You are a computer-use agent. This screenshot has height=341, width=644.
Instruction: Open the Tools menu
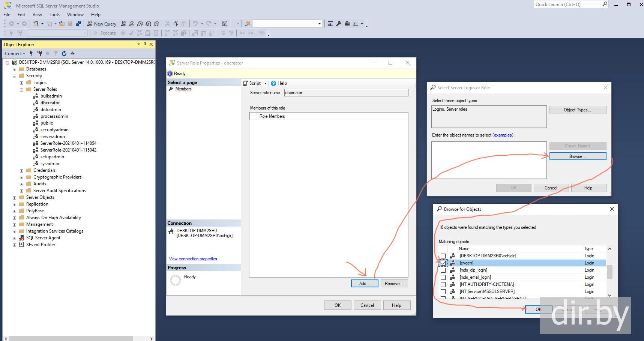point(54,15)
